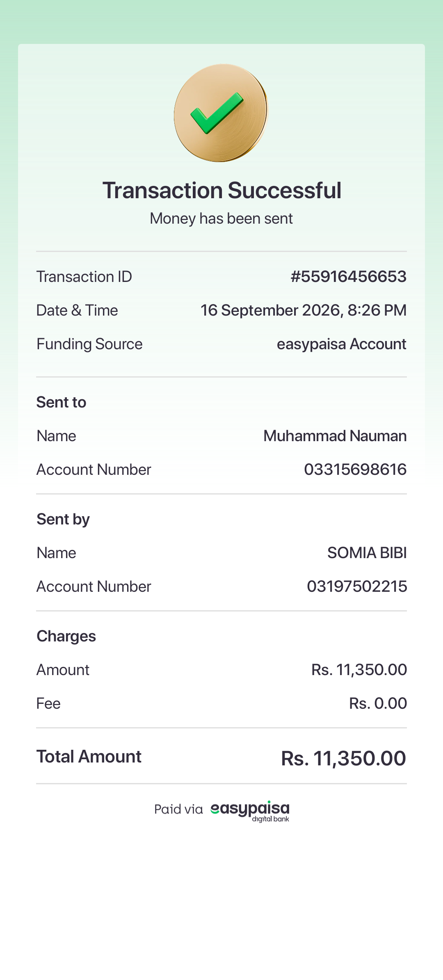The height and width of the screenshot is (980, 443).
Task: Click the gold coin checkmark icon
Action: (x=221, y=113)
